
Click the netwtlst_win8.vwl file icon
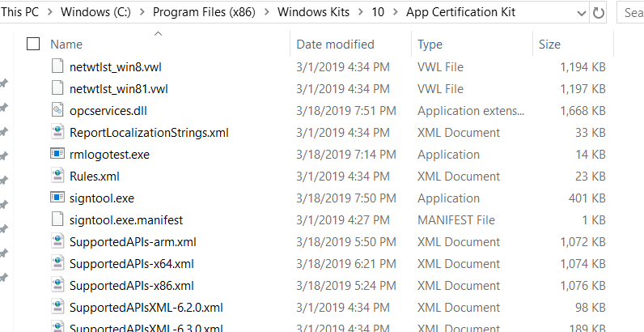(57, 66)
